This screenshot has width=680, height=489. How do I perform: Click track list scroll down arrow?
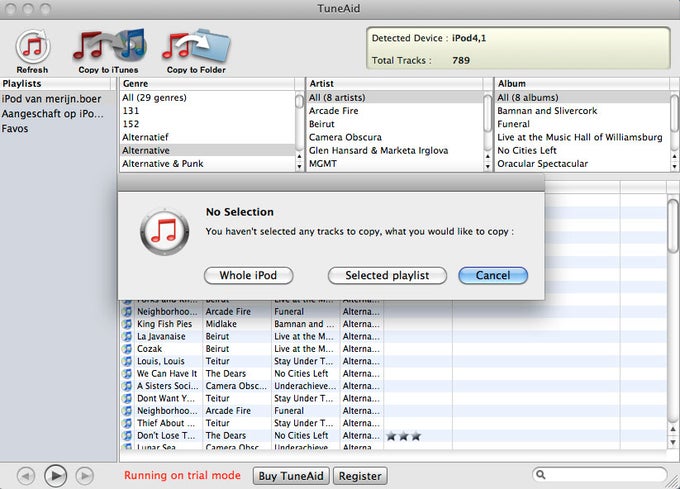pyautogui.click(x=673, y=442)
